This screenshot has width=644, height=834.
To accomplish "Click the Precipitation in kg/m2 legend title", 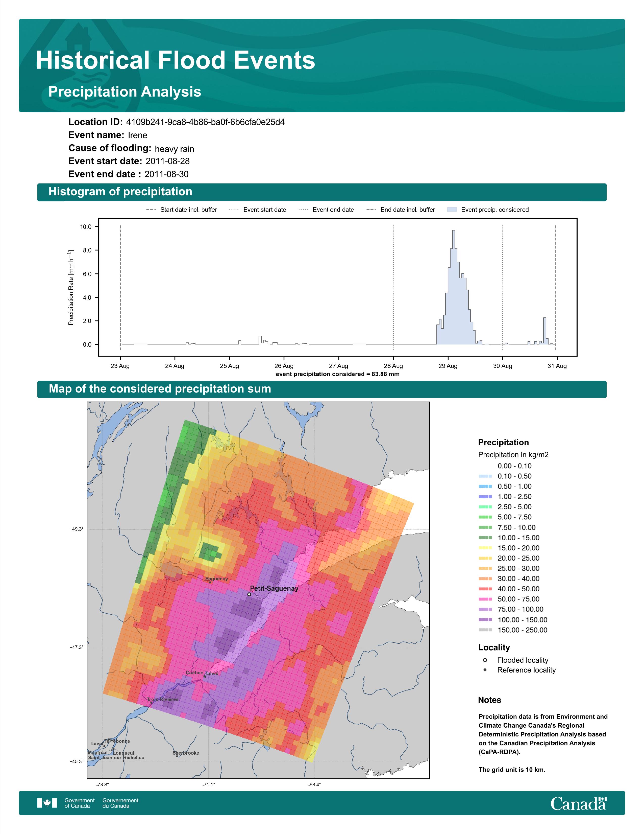I will click(x=513, y=455).
